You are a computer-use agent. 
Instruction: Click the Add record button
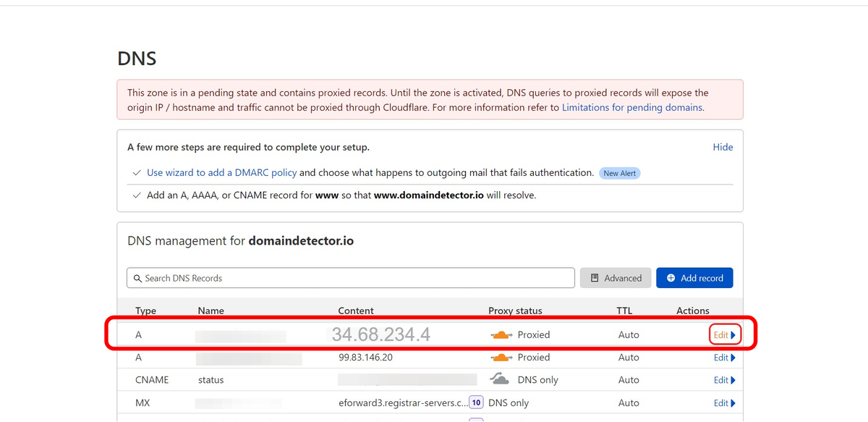pos(694,278)
